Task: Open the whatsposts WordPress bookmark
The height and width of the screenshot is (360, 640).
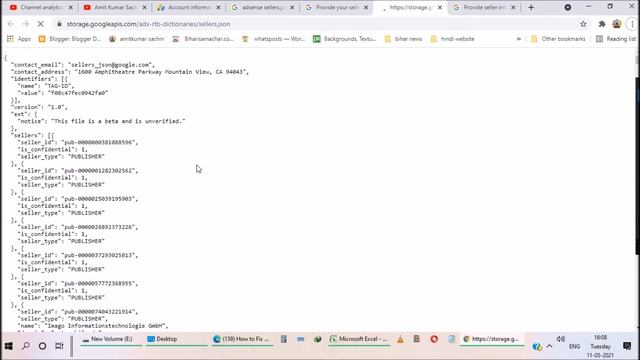Action: [273, 39]
